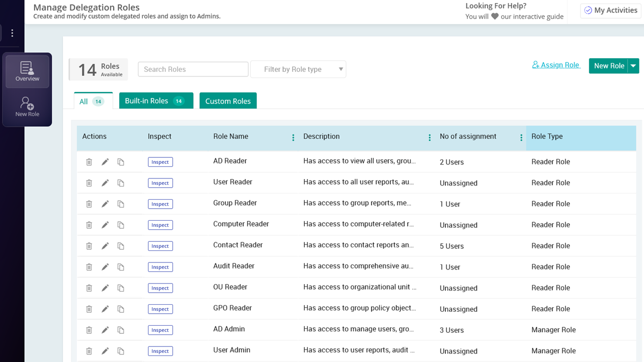Inspect the Contact Reader role

[160, 246]
